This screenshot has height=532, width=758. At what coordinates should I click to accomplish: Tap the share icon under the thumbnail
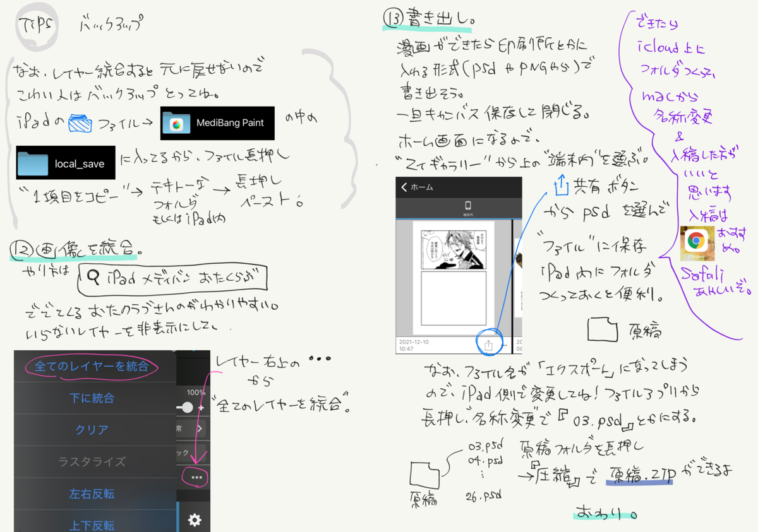pos(488,345)
